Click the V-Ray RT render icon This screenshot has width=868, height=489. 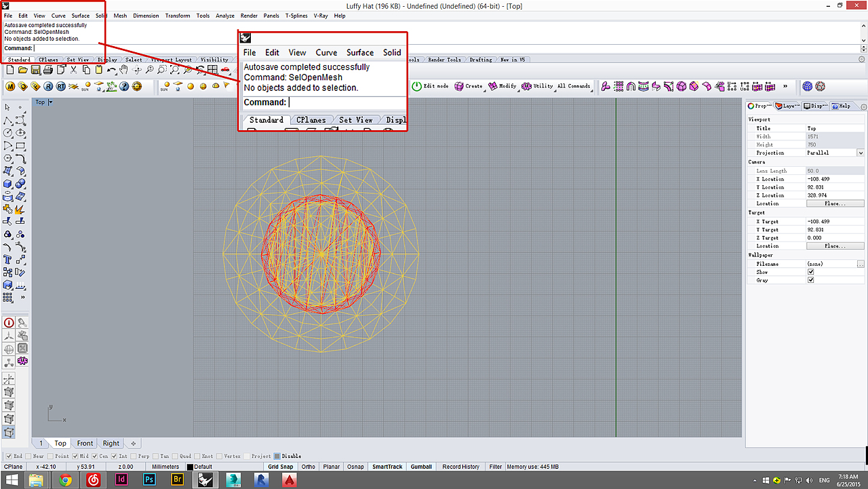61,86
